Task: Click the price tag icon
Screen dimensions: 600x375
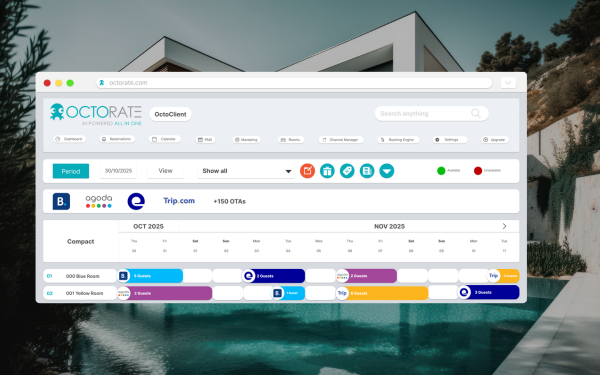Action: pyautogui.click(x=347, y=171)
